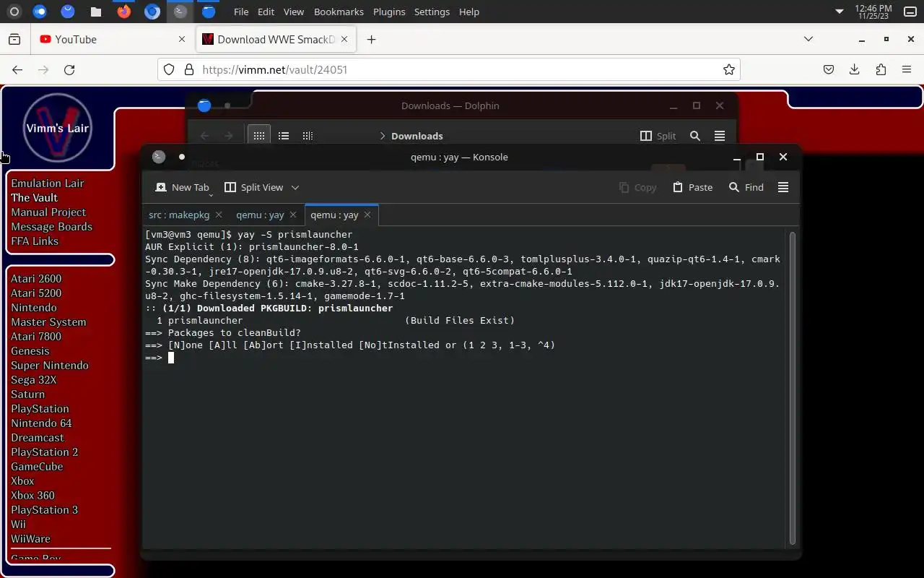
Task: Expand the breadcrumb chevron before Downloads
Action: [x=383, y=136]
